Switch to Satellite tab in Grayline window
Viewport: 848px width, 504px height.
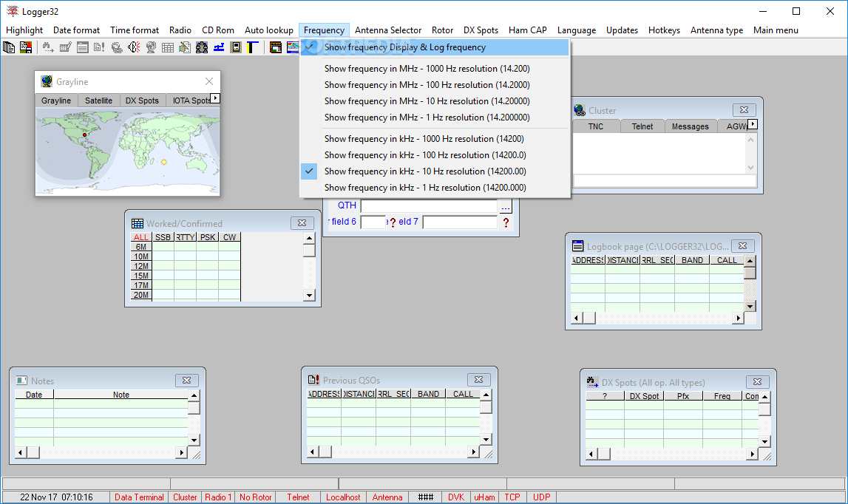coord(98,101)
